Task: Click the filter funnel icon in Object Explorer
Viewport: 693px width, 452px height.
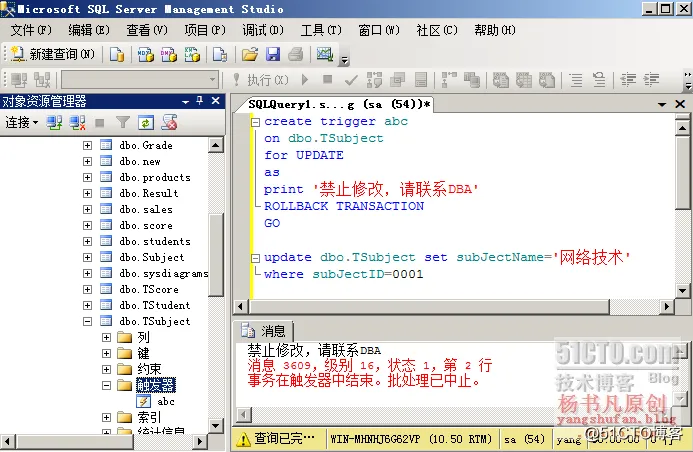Action: pos(123,122)
